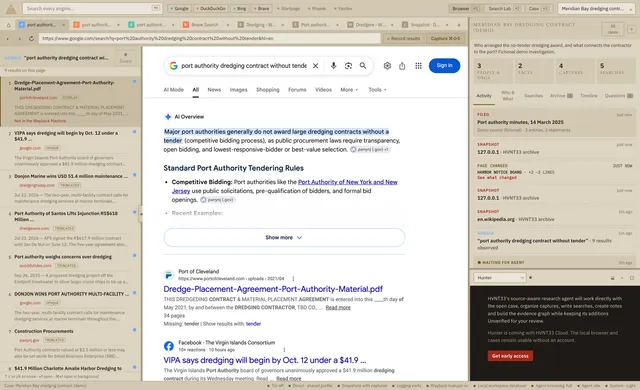This screenshot has width=640, height=390.
Task: Click the Record results button
Action: point(403,38)
